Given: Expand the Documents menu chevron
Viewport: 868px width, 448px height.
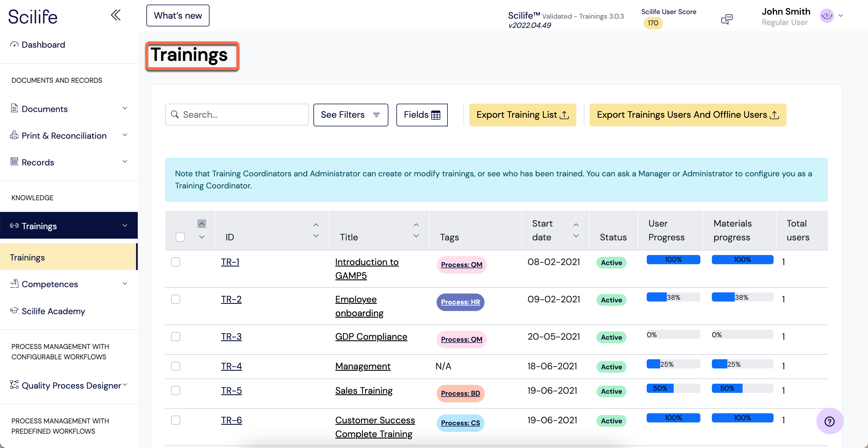Looking at the screenshot, I should [x=125, y=108].
